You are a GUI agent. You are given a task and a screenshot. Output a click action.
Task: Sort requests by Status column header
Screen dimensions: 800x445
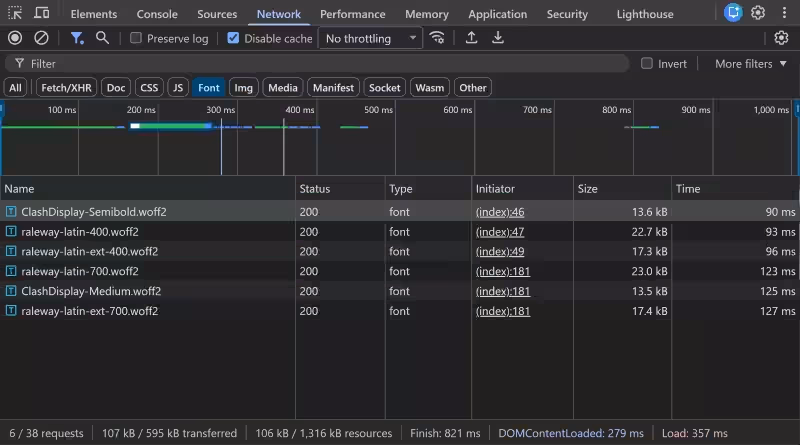click(340, 189)
